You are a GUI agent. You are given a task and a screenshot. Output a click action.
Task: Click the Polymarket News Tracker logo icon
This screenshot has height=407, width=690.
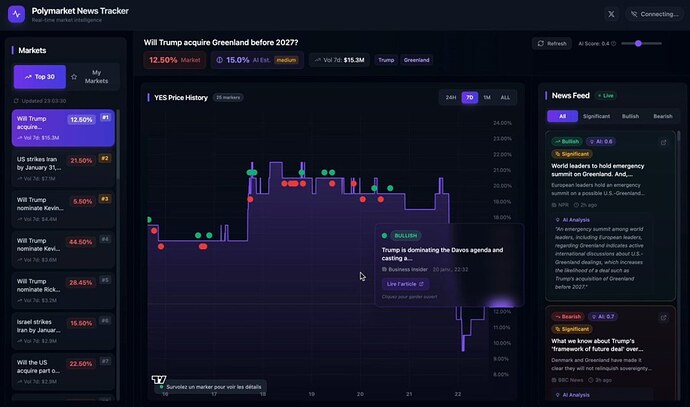[x=17, y=14]
